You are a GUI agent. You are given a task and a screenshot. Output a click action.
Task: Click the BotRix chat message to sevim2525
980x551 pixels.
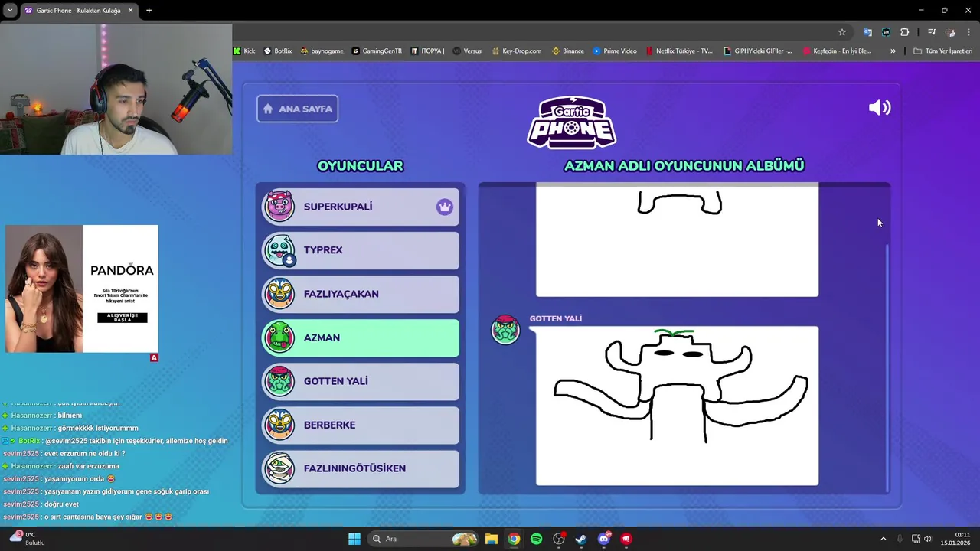coord(116,441)
